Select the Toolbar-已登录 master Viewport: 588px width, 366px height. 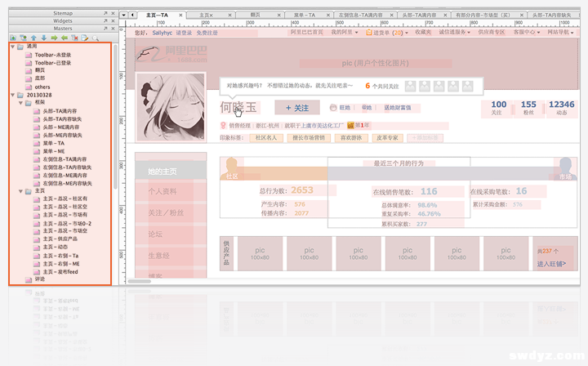tap(54, 63)
